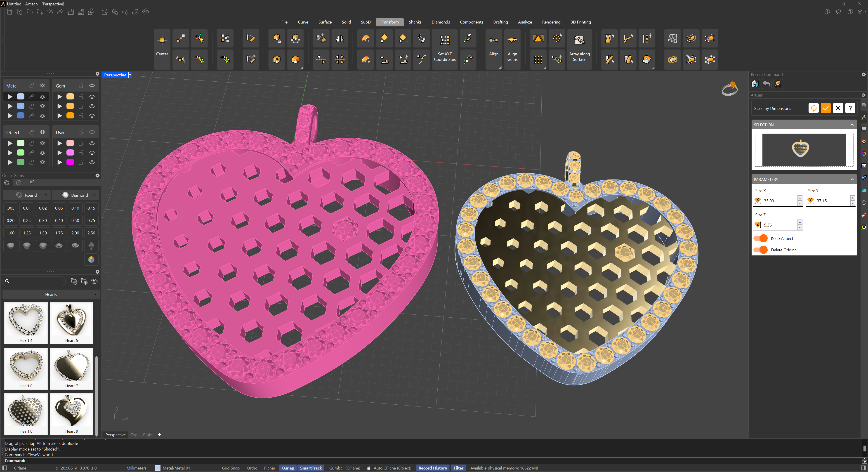Cancel the Scale by Dimensions command
This screenshot has height=472, width=868.
838,108
